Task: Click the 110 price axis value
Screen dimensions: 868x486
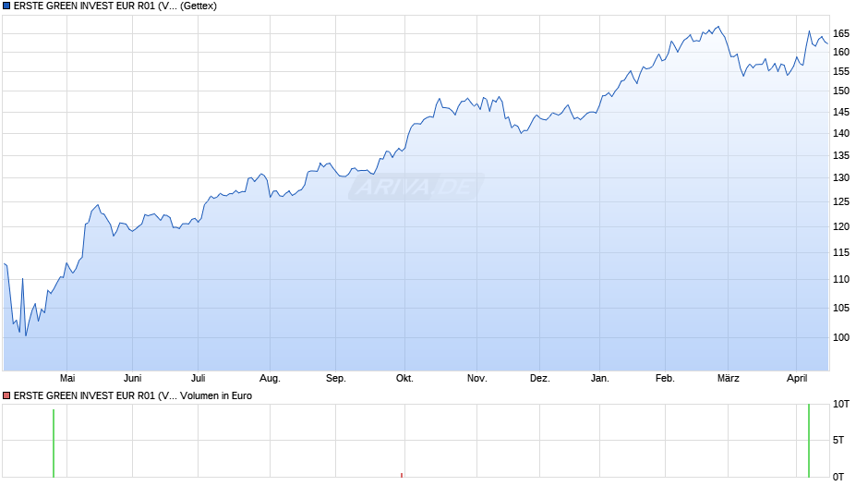Action: (x=841, y=279)
